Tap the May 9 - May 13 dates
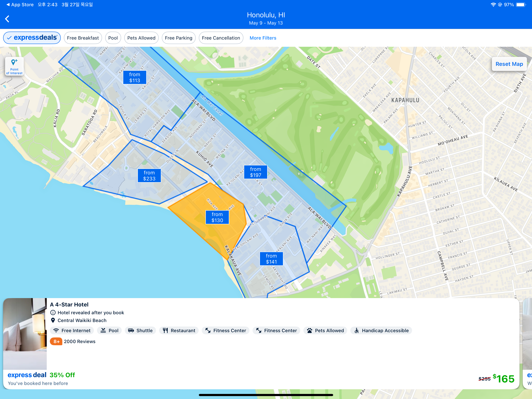The image size is (532, 399). click(x=266, y=23)
